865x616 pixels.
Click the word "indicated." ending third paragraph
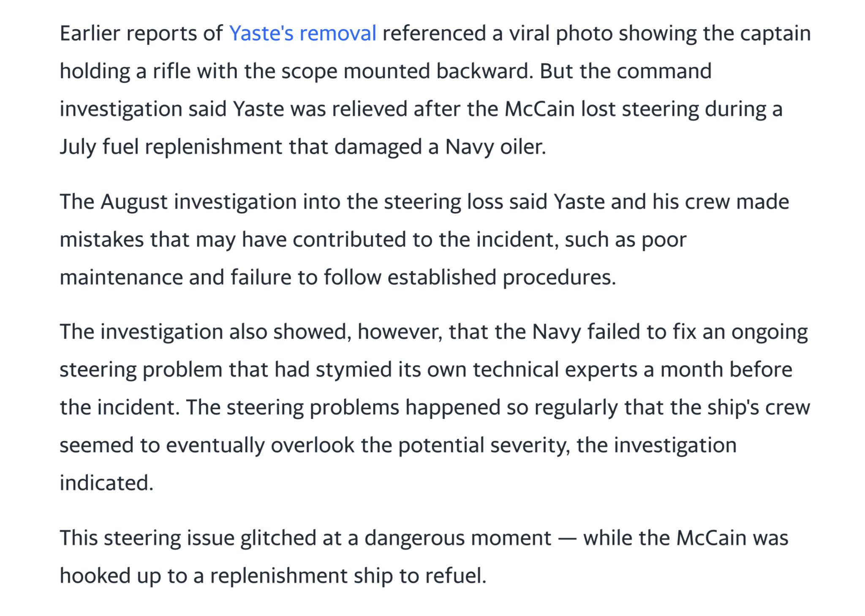pos(106,483)
